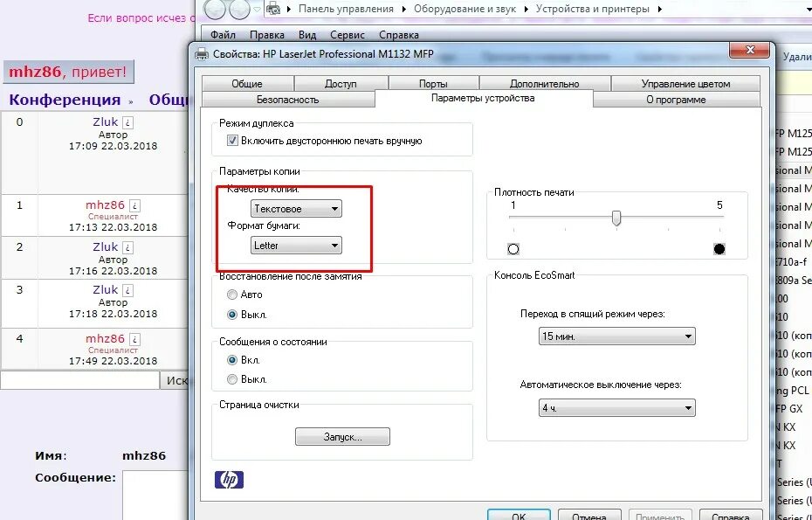812x520 pixels.
Task: Click the back arrow in the Explorer window
Action: (215, 10)
